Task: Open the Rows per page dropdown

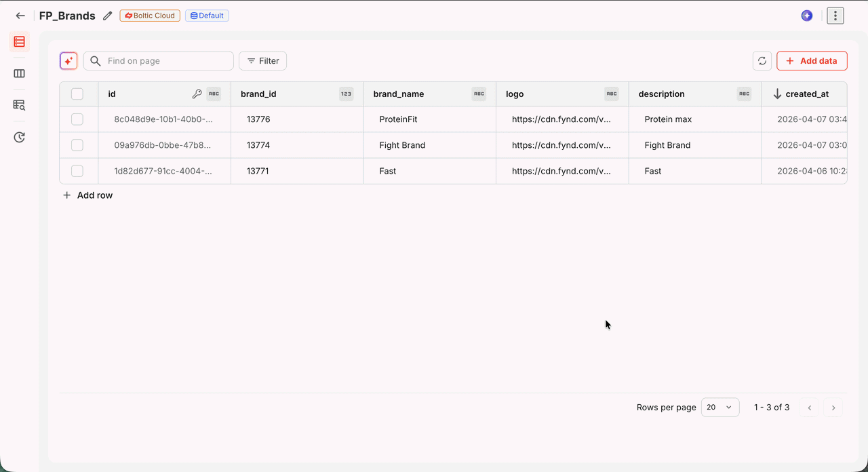Action: (720, 408)
